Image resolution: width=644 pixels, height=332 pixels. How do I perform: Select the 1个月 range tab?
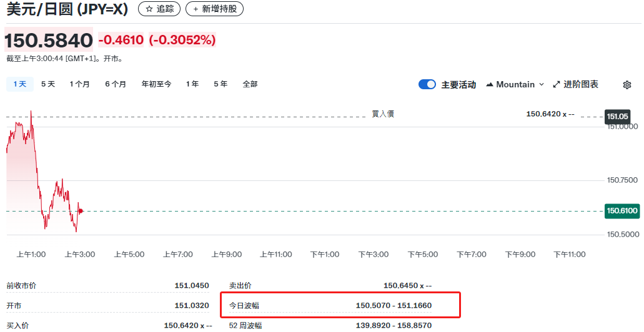click(79, 84)
